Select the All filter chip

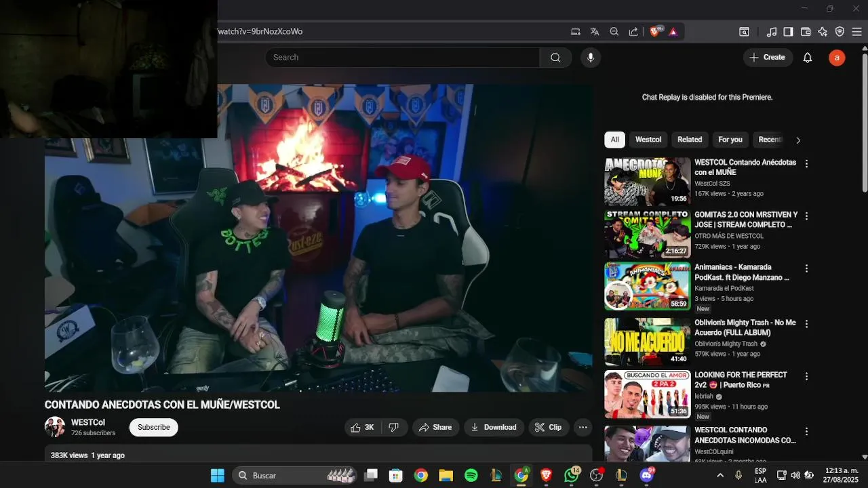614,140
